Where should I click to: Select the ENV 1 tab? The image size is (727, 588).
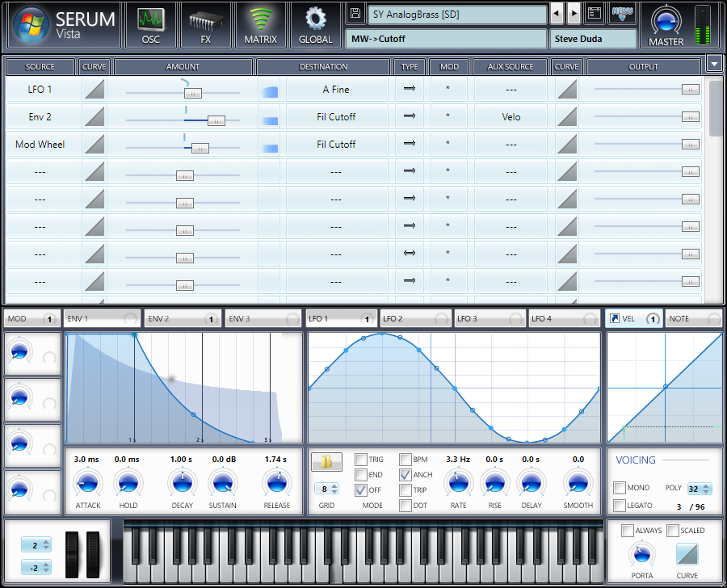(102, 318)
